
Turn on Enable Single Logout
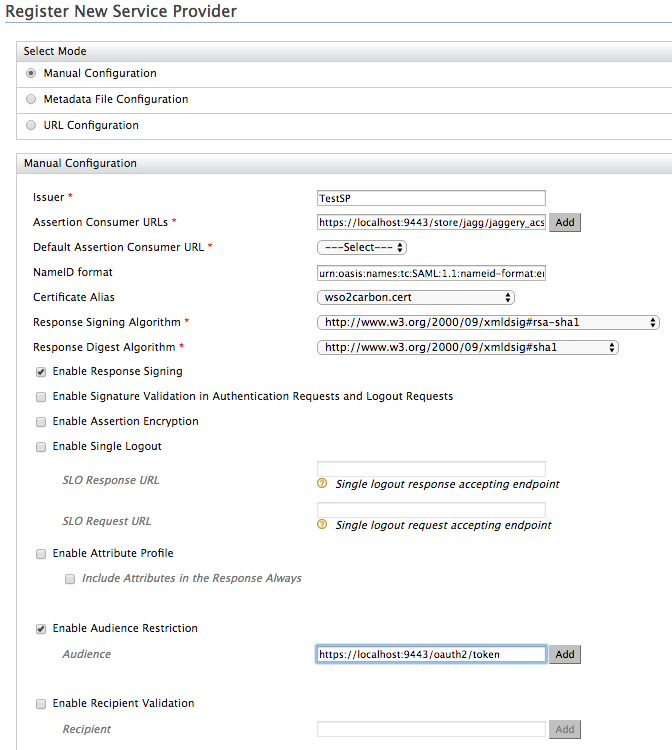(41, 446)
